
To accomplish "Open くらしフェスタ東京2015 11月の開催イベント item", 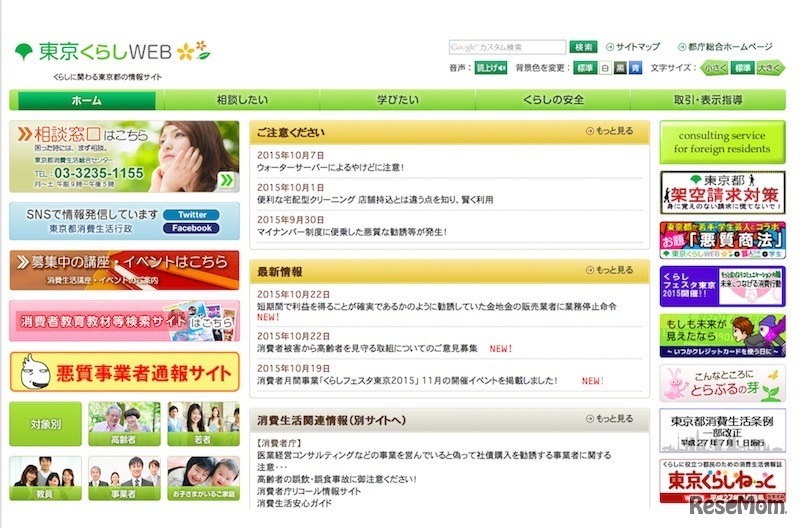I will click(407, 381).
